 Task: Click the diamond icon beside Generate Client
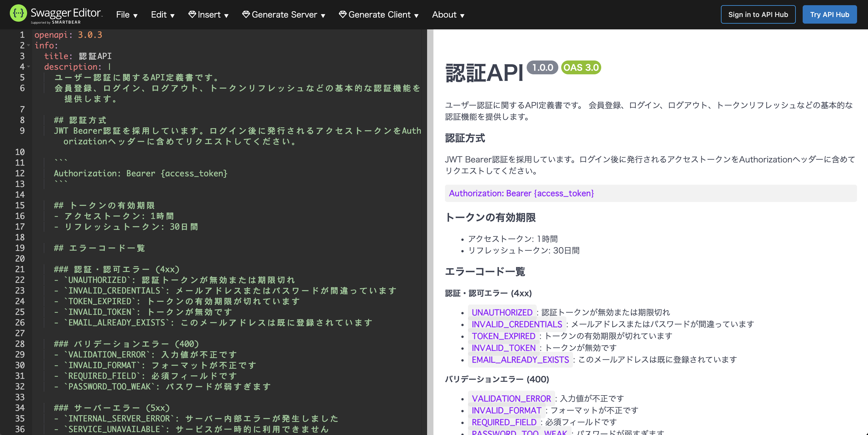pos(343,14)
